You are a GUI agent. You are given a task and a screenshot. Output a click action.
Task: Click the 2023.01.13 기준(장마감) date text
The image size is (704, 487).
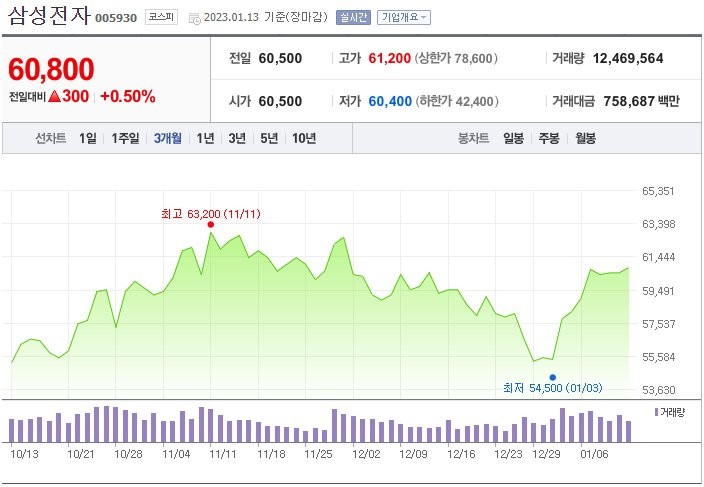266,18
